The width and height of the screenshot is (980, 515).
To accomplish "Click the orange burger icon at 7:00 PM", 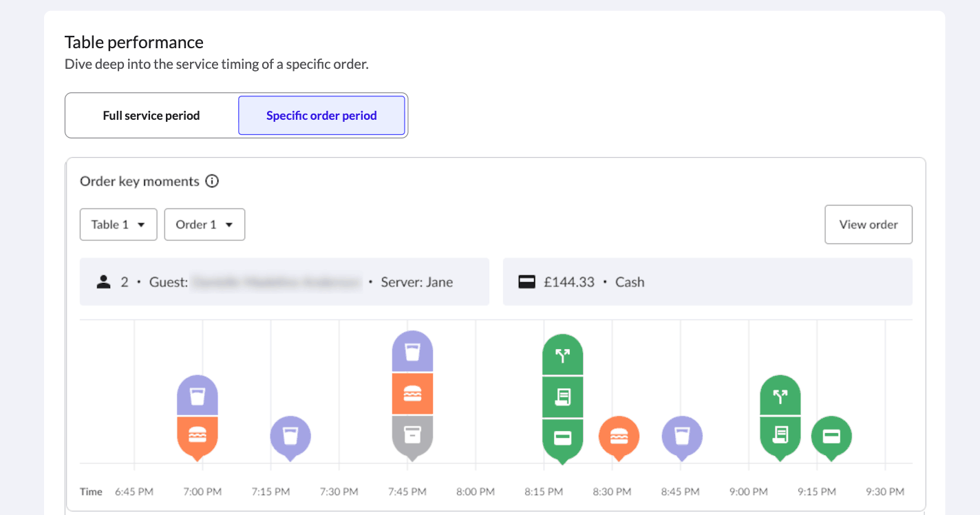I will coord(198,435).
